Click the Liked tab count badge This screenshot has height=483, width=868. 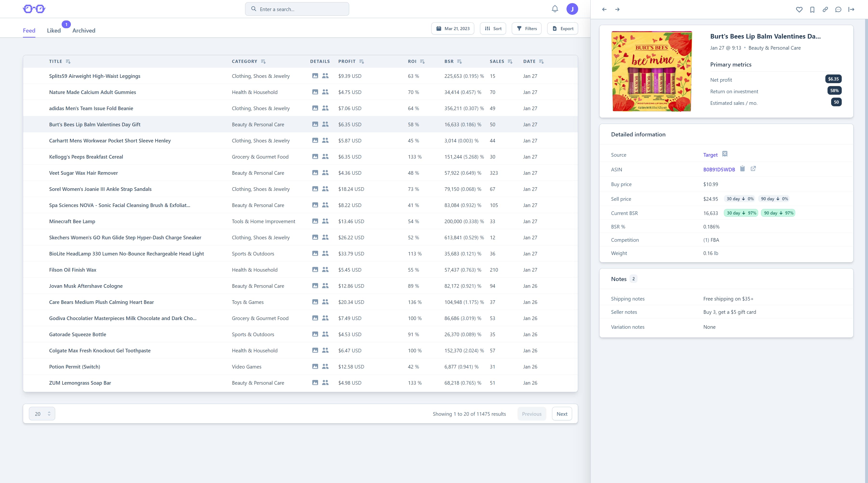pos(66,24)
